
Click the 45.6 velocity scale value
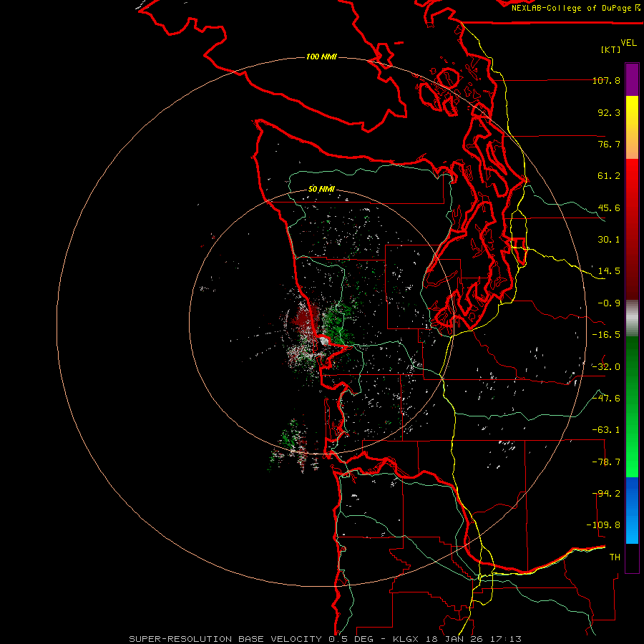(609, 208)
